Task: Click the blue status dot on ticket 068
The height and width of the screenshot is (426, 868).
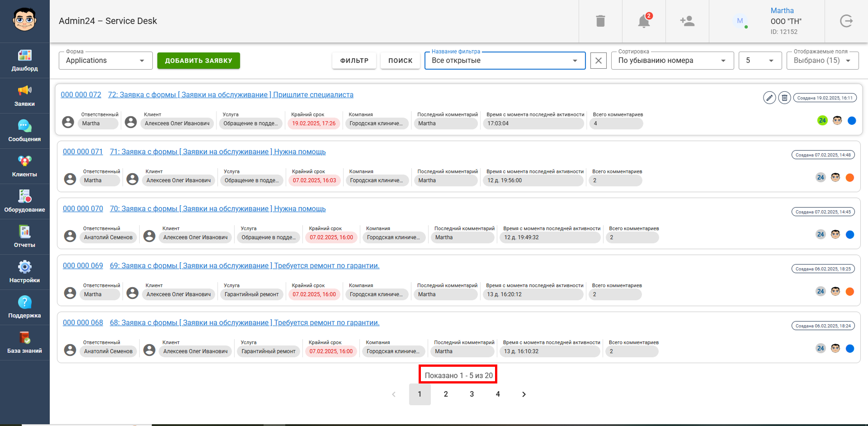Action: click(850, 348)
